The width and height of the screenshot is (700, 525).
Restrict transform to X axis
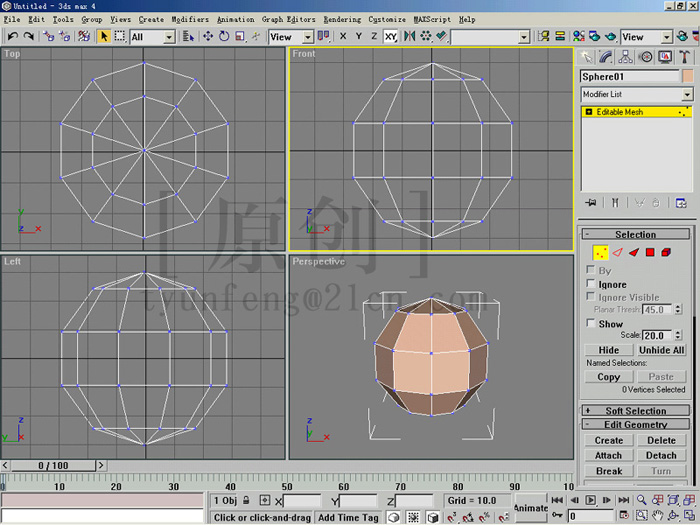(343, 36)
